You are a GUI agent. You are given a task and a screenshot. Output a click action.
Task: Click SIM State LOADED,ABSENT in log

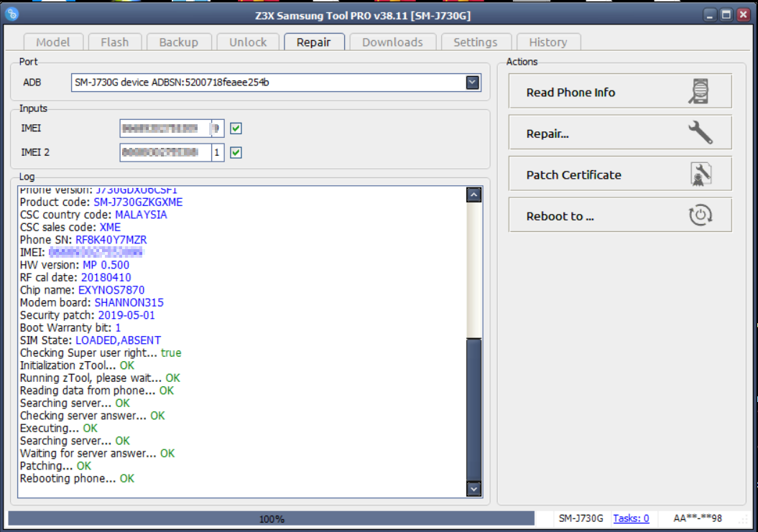click(x=119, y=340)
